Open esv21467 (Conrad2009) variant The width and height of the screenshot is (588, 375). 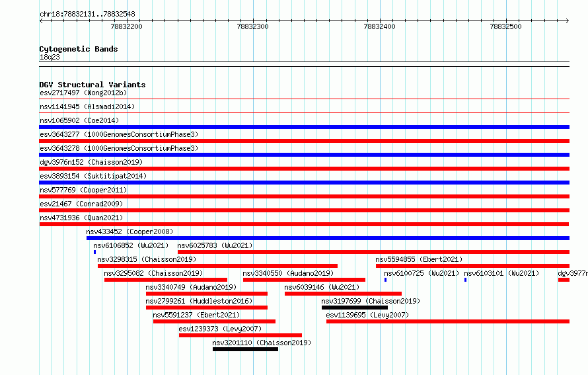click(x=81, y=204)
